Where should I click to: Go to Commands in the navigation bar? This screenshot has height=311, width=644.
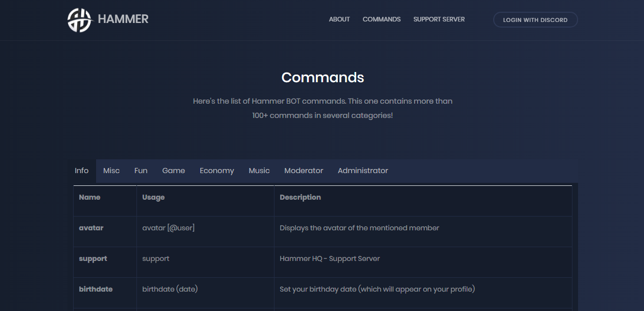pyautogui.click(x=381, y=19)
